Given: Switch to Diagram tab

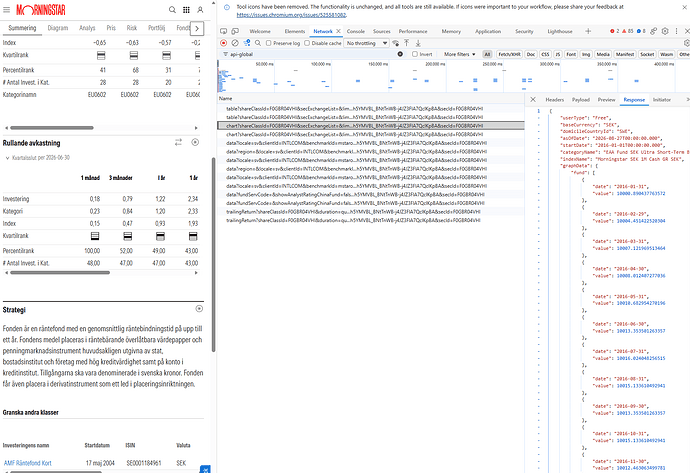Looking at the screenshot, I should [58, 28].
